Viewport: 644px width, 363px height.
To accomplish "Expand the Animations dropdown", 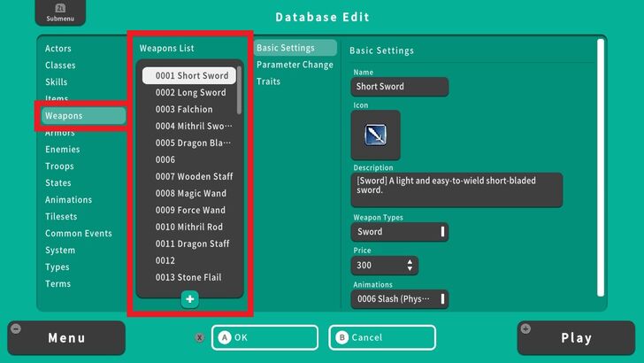I will click(x=399, y=299).
